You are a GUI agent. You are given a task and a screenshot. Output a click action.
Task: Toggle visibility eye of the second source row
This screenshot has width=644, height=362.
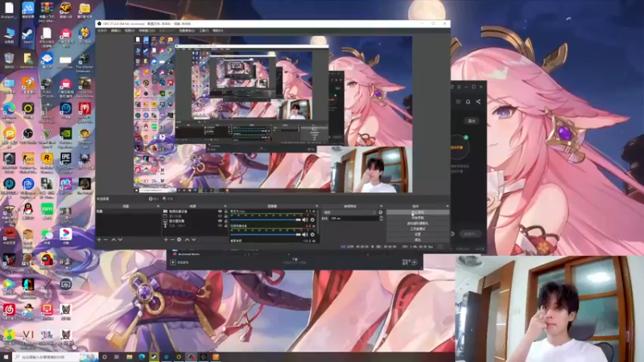pyautogui.click(x=220, y=216)
